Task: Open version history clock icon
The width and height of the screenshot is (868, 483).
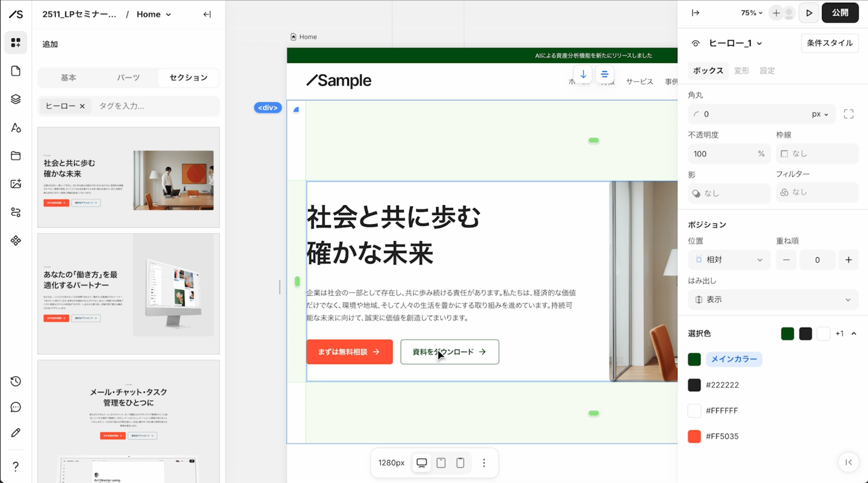Action: 16,382
